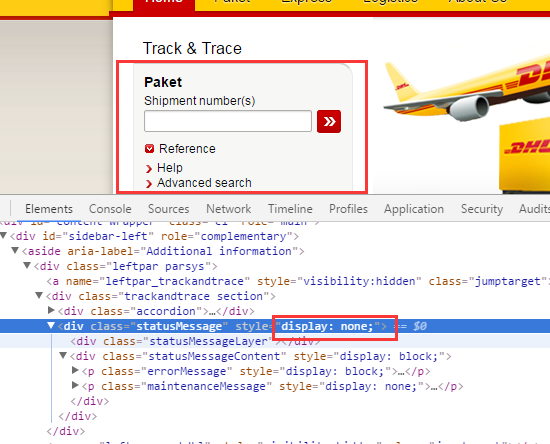Collapse the leftpar parsys div node
Image resolution: width=550 pixels, height=444 pixels.
(x=27, y=265)
